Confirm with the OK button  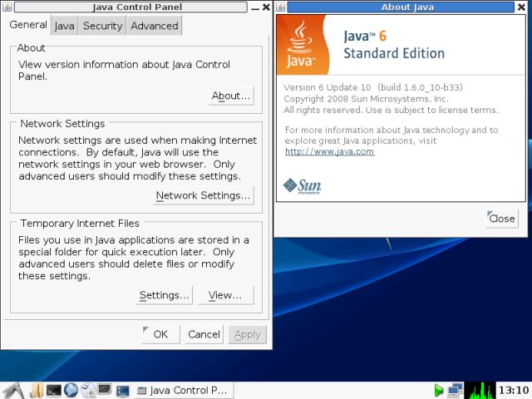[x=160, y=334]
